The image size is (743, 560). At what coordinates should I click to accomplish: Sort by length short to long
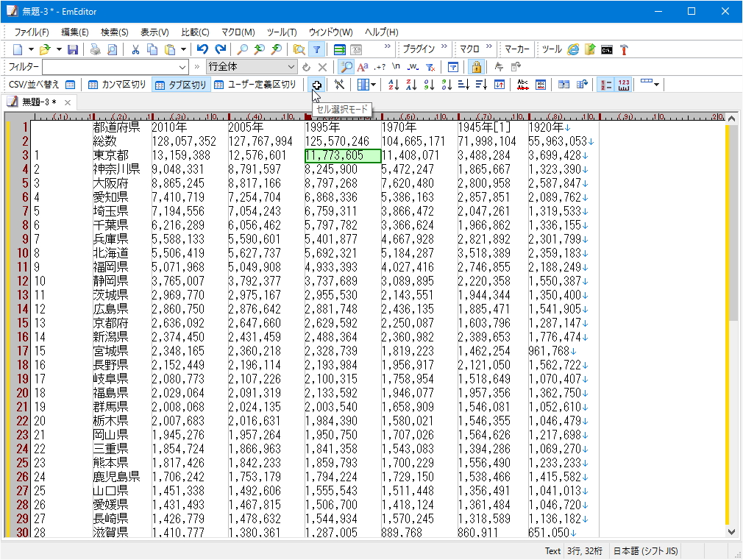tap(464, 85)
